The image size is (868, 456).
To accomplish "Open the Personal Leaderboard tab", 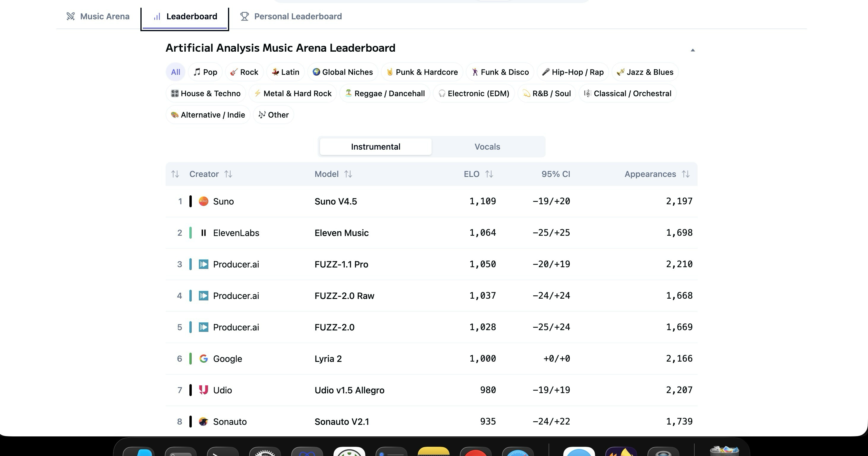I will [297, 17].
